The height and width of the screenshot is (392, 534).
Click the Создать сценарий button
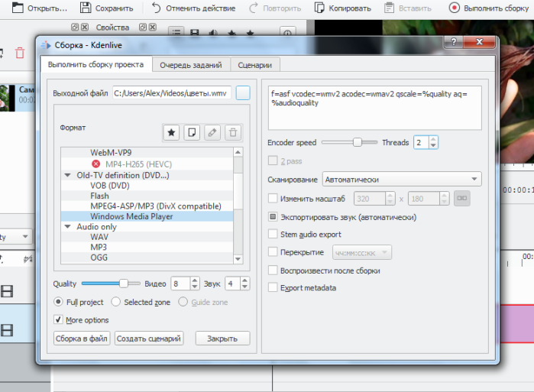point(149,339)
